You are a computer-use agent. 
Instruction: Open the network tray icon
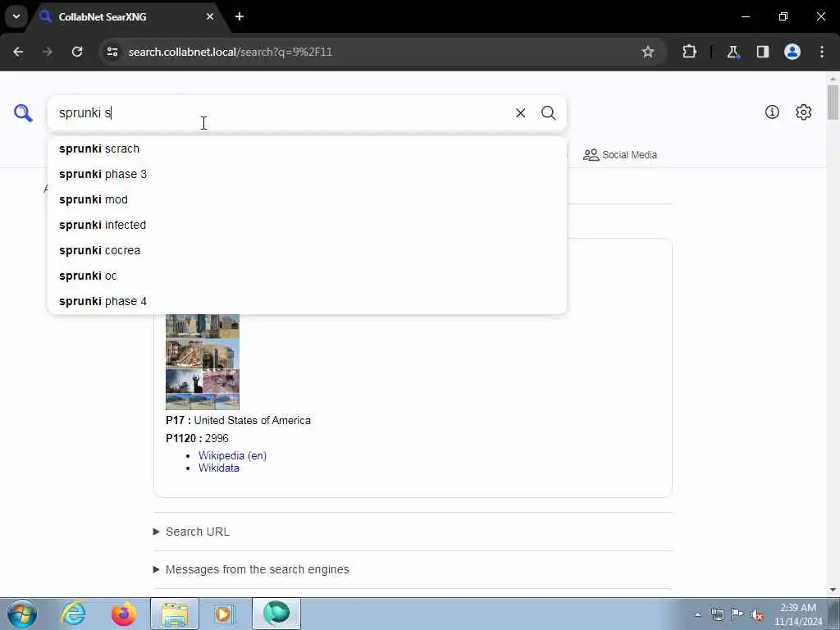click(717, 614)
